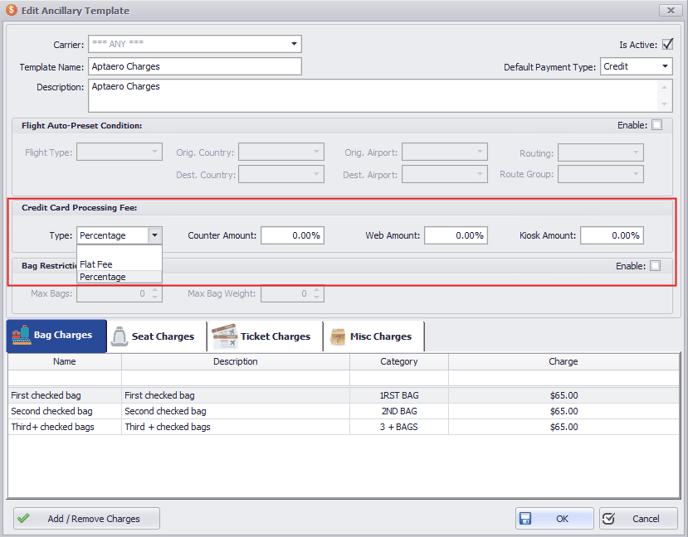688x537 pixels.
Task: Enable the Bag Restriction checkbox
Action: (655, 266)
